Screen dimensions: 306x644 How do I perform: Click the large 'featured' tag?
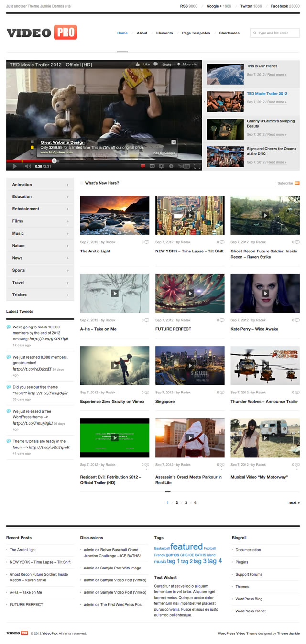tap(186, 546)
